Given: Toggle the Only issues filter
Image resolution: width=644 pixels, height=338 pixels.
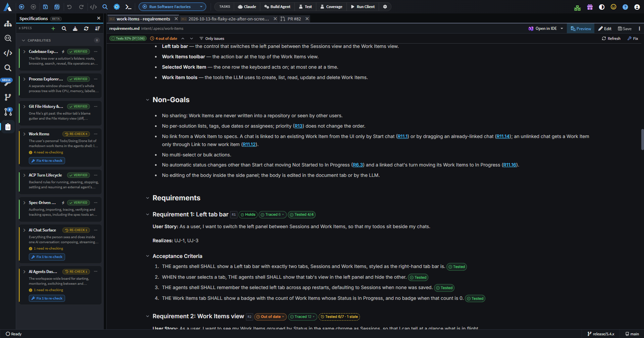Looking at the screenshot, I should pos(212,39).
